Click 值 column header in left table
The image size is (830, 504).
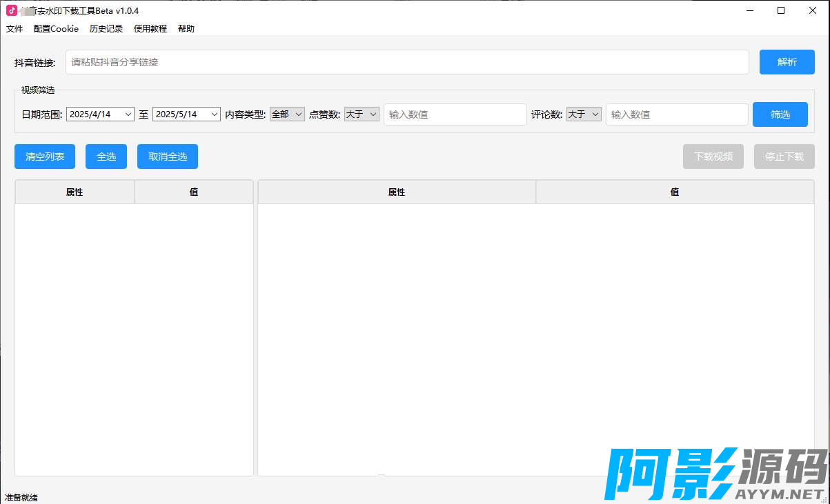[x=194, y=192]
